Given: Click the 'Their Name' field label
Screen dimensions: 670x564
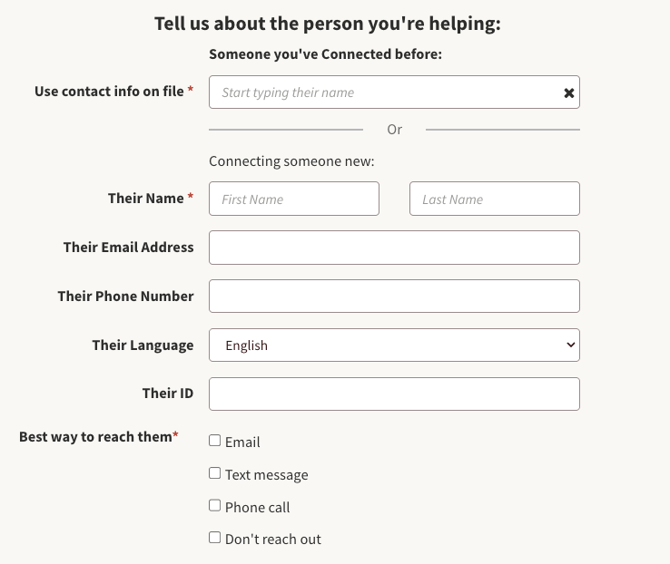Looking at the screenshot, I should (x=146, y=198).
